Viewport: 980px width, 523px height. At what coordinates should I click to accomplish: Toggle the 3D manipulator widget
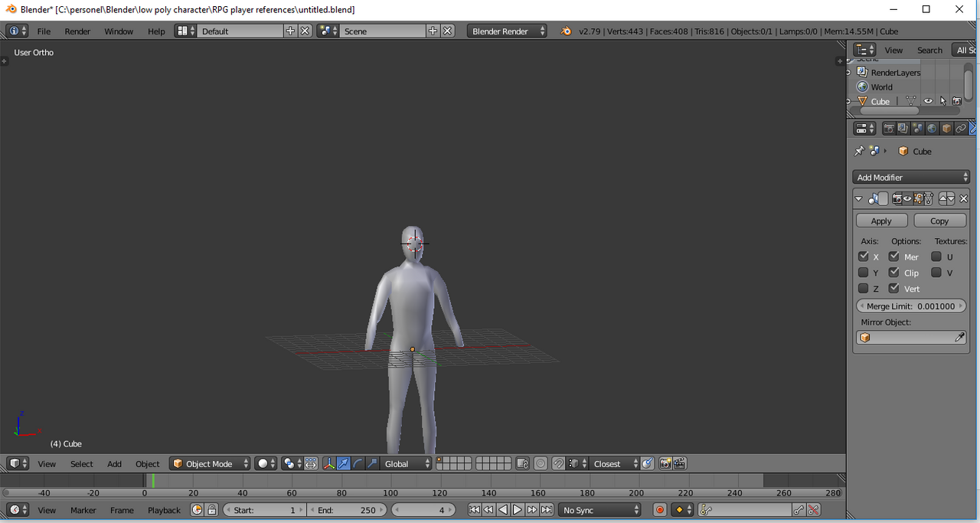(x=329, y=464)
